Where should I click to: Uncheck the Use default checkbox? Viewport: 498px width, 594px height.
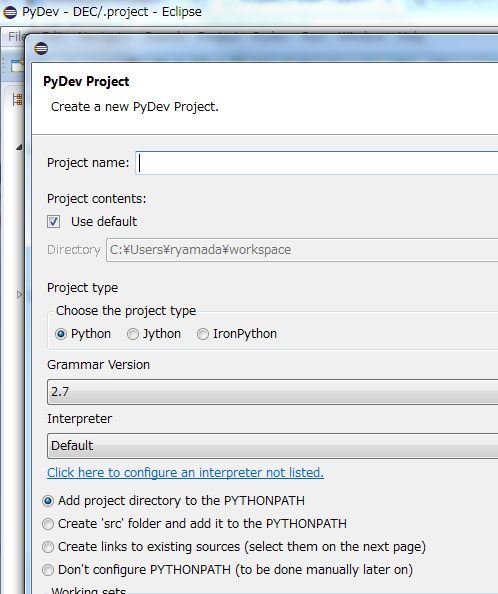53,221
